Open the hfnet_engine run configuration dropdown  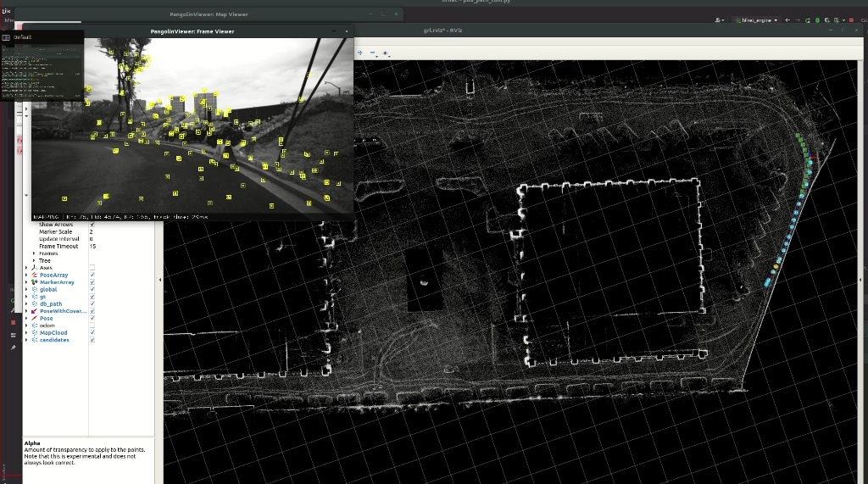(x=756, y=20)
